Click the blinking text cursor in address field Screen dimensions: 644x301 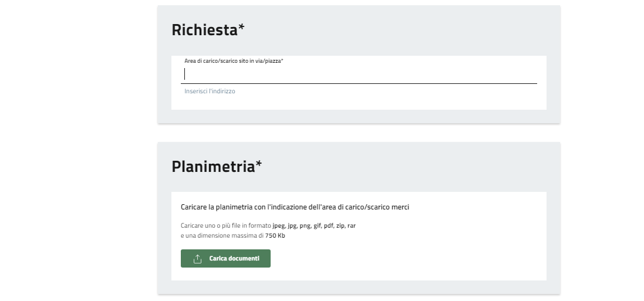[185, 74]
